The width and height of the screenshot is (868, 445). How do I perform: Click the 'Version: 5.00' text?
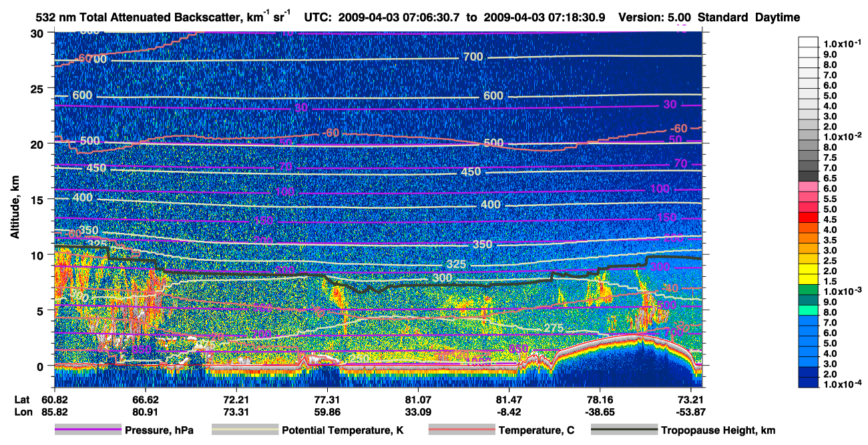click(655, 18)
